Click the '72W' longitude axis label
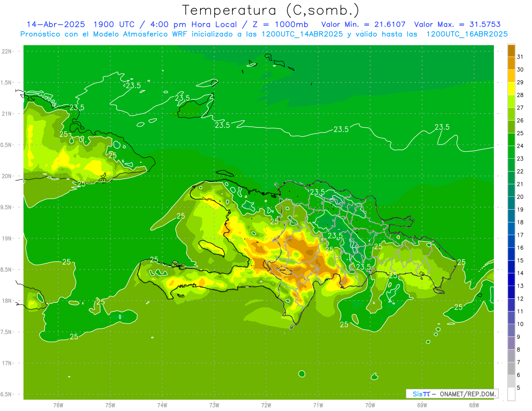This screenshot has width=532, height=411. click(266, 405)
